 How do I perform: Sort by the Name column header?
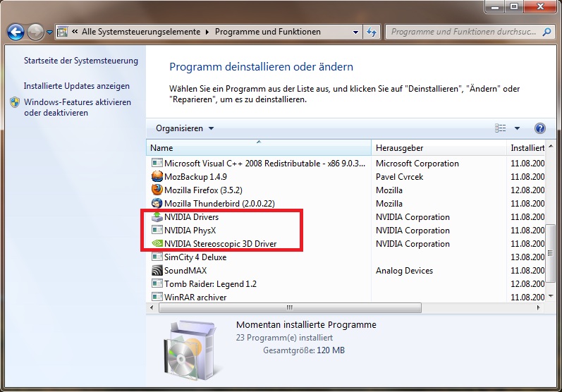click(x=258, y=147)
